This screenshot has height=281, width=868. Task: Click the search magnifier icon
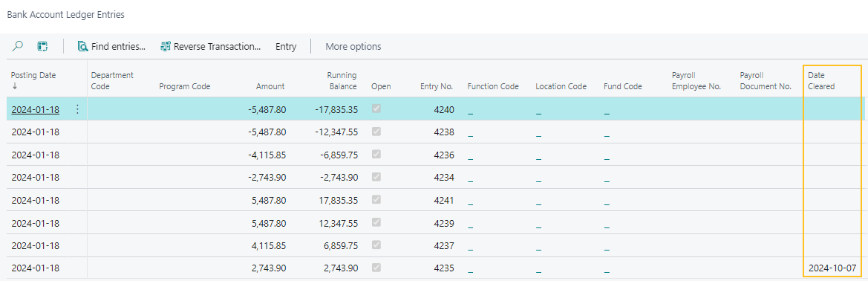pyautogui.click(x=17, y=47)
